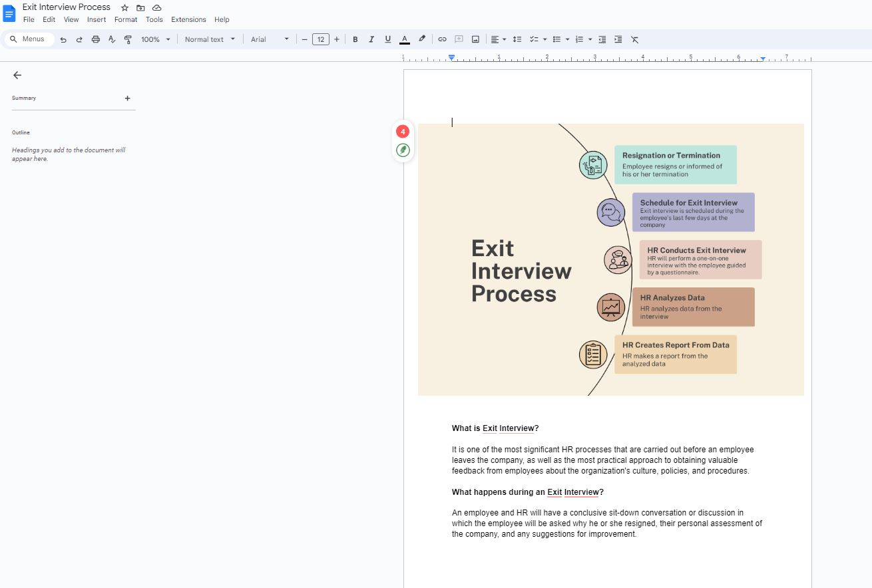Toggle Italic formatting

[371, 39]
